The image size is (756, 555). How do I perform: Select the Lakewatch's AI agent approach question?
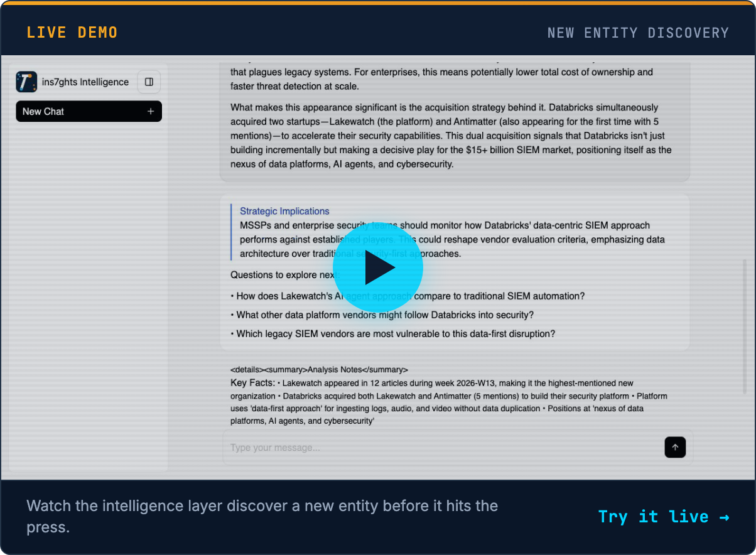(408, 296)
